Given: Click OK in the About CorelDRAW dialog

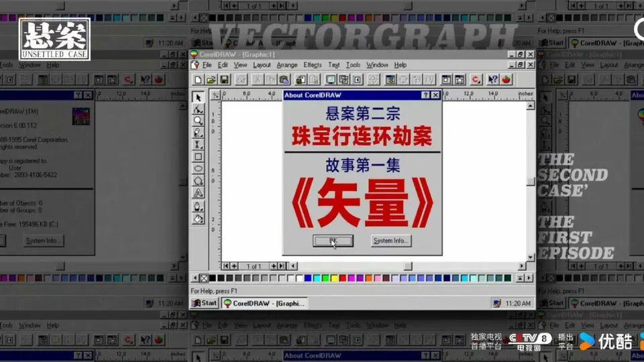Looking at the screenshot, I should point(333,241).
